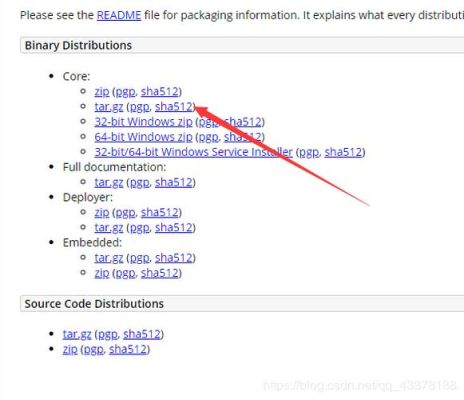The image size is (464, 400).
Task: Download the Deployer zip
Action: tap(102, 212)
